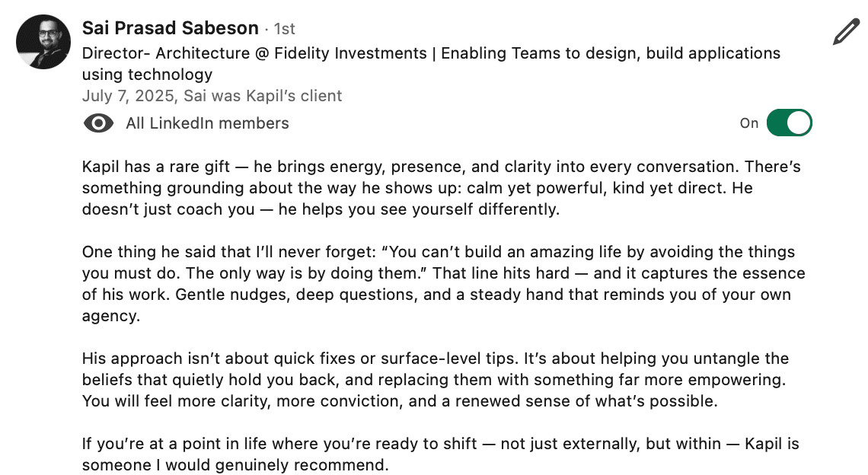The width and height of the screenshot is (868, 475).
Task: Click the "using technology" headline line
Action: click(147, 75)
